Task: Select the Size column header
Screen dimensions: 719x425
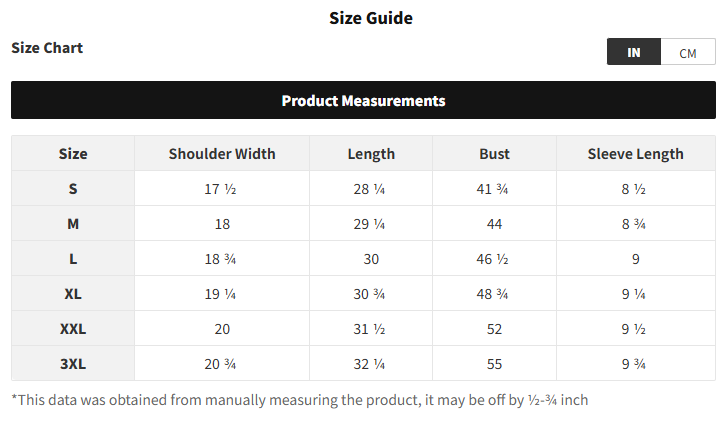Action: click(73, 153)
